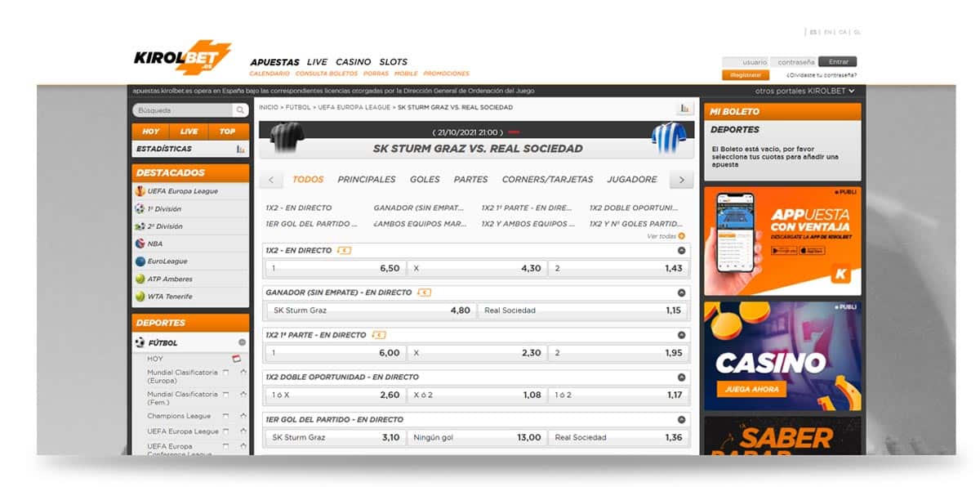The height and width of the screenshot is (487, 980).
Task: Click the 1ª División ball icon
Action: click(x=140, y=209)
